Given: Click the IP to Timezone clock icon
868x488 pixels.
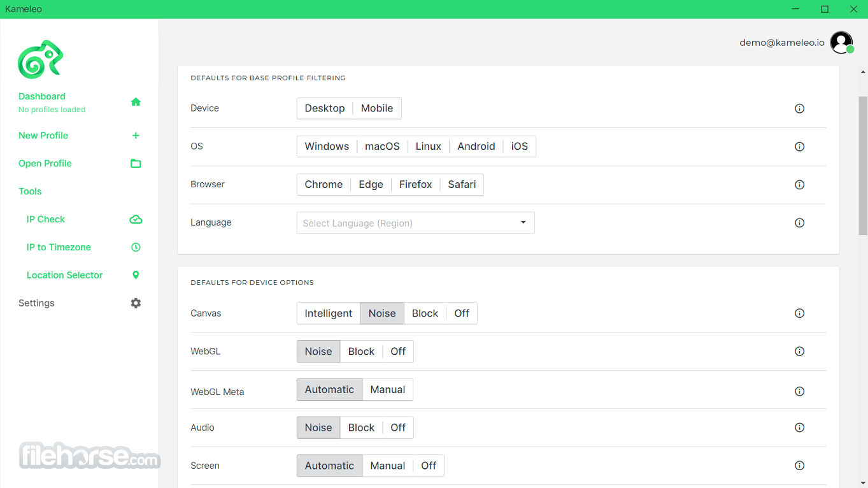Looking at the screenshot, I should [x=136, y=247].
